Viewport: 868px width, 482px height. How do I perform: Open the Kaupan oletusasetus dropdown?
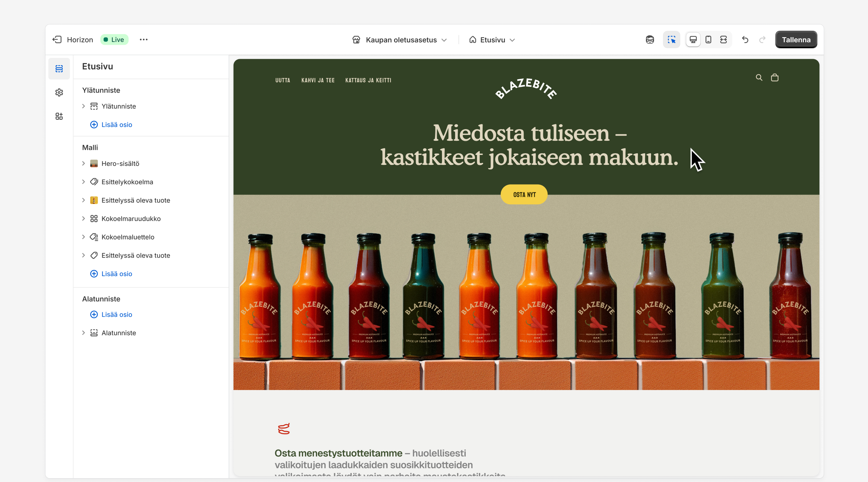click(400, 40)
